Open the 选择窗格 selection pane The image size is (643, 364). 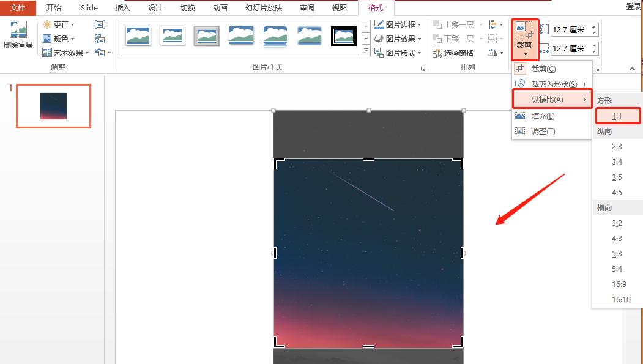point(453,53)
